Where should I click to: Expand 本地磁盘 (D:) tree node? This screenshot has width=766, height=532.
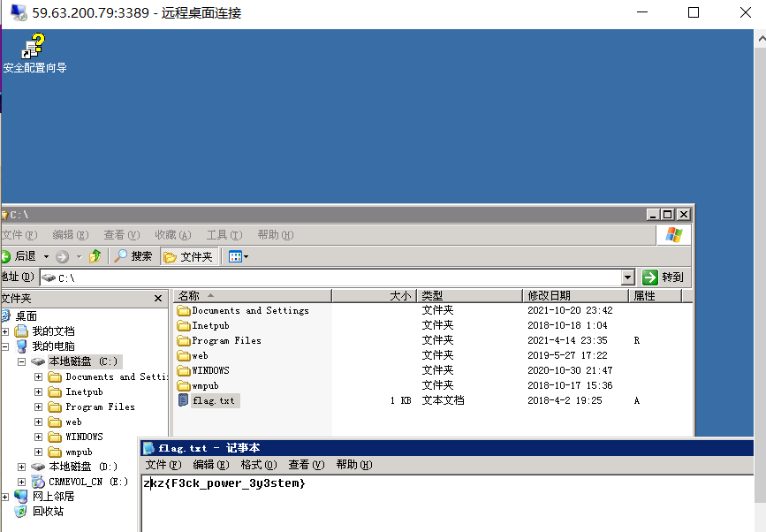21,467
